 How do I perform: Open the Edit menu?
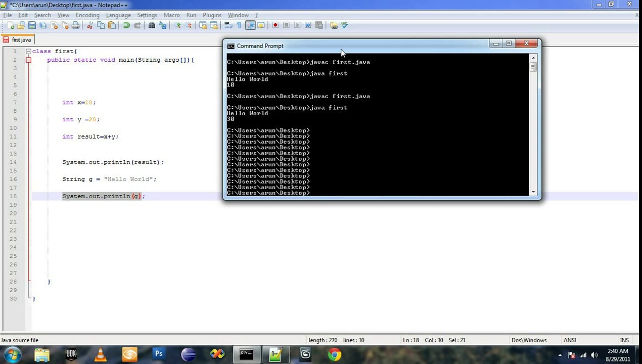tap(23, 15)
